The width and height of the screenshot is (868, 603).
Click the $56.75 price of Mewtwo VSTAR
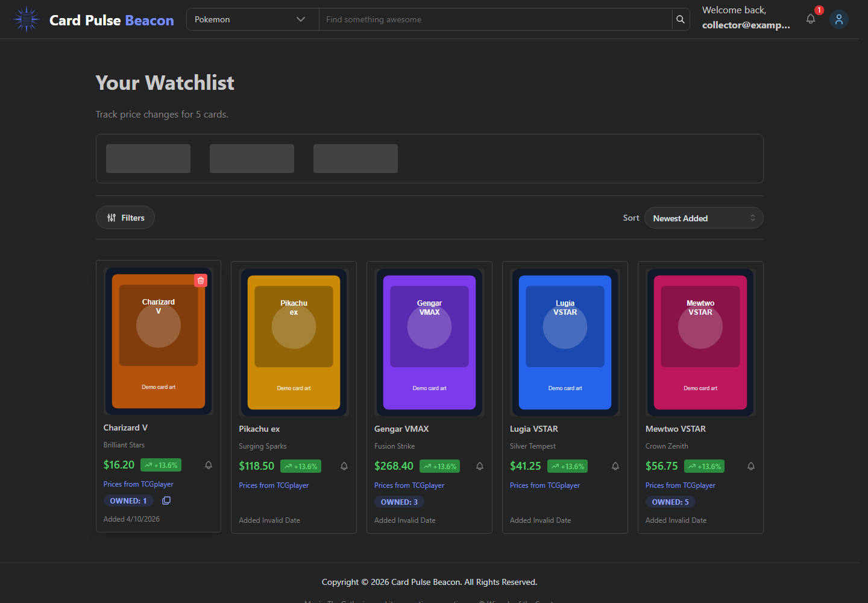point(662,466)
